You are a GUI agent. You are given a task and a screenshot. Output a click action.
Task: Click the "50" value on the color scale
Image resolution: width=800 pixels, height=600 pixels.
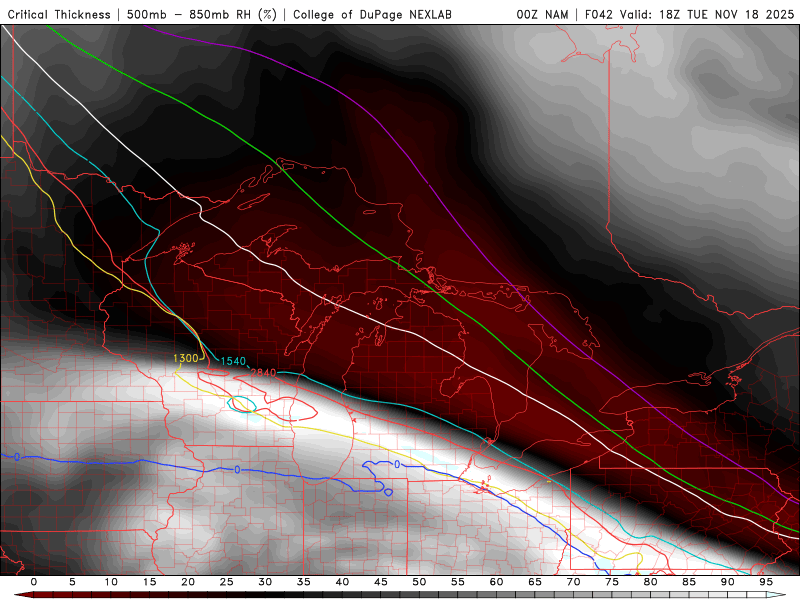point(419,582)
